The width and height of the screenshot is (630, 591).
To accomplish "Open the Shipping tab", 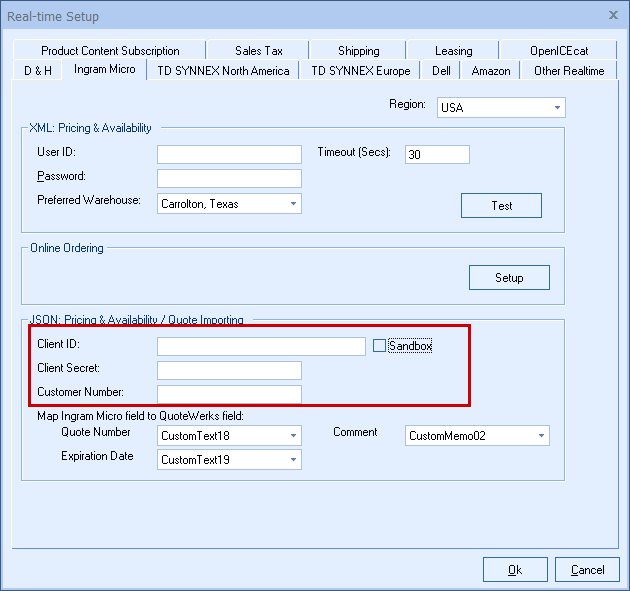I will [x=358, y=51].
